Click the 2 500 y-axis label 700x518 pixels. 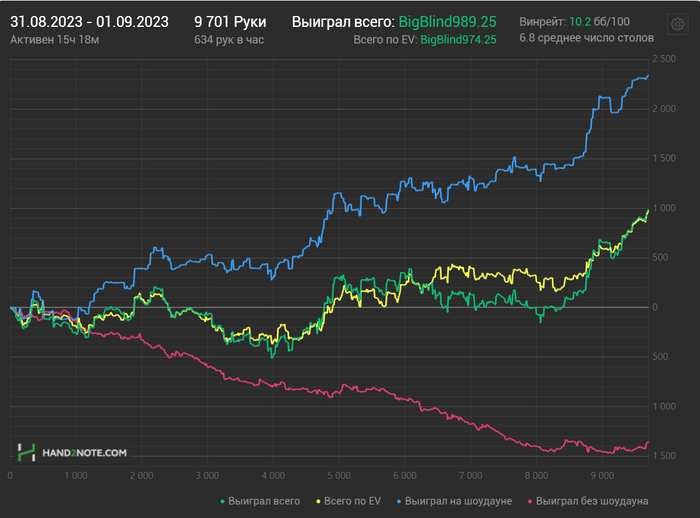(664, 59)
